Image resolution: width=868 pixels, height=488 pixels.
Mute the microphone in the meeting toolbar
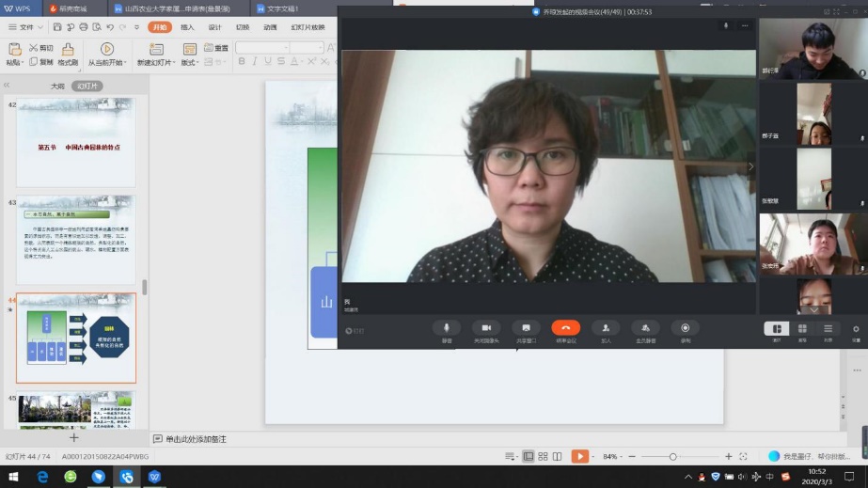tap(447, 329)
